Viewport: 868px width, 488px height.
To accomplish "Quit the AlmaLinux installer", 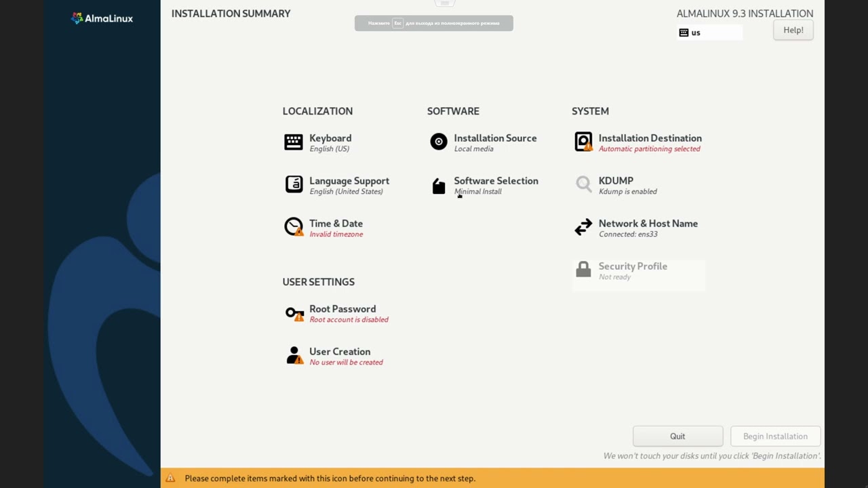I will pyautogui.click(x=677, y=436).
